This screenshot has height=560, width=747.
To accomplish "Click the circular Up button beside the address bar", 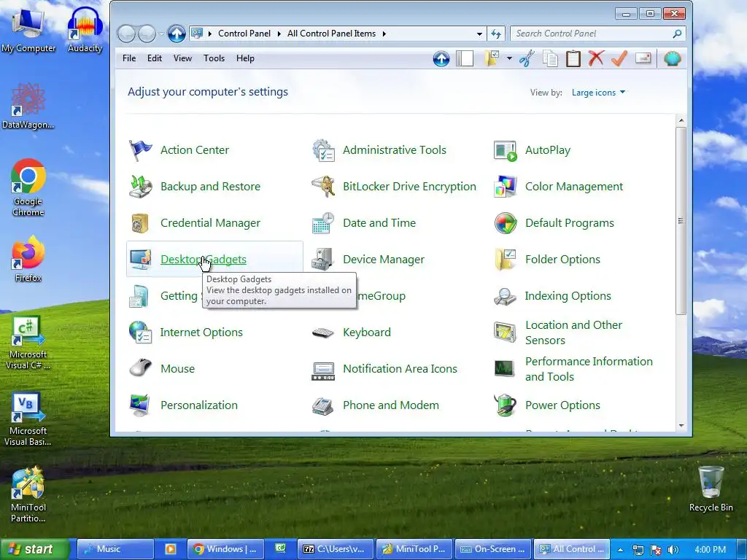I will (x=177, y=34).
